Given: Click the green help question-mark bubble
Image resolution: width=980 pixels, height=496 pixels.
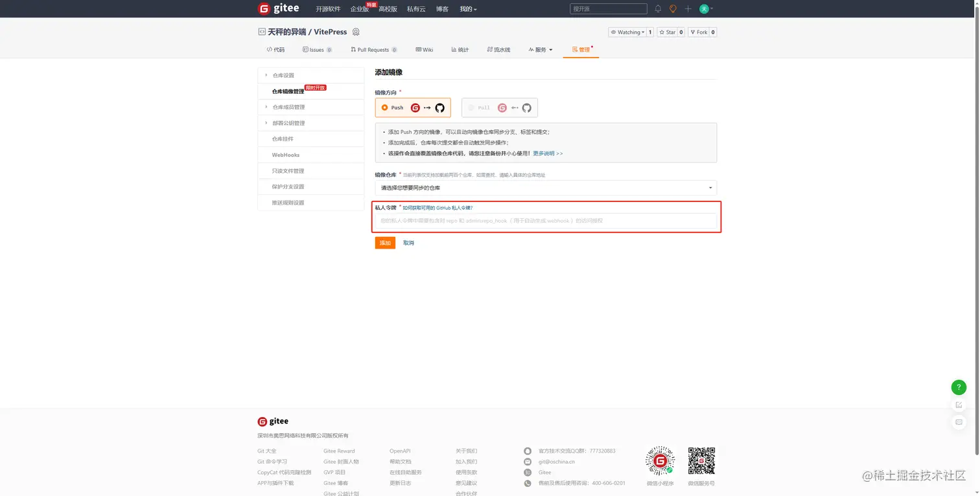Looking at the screenshot, I should point(959,387).
